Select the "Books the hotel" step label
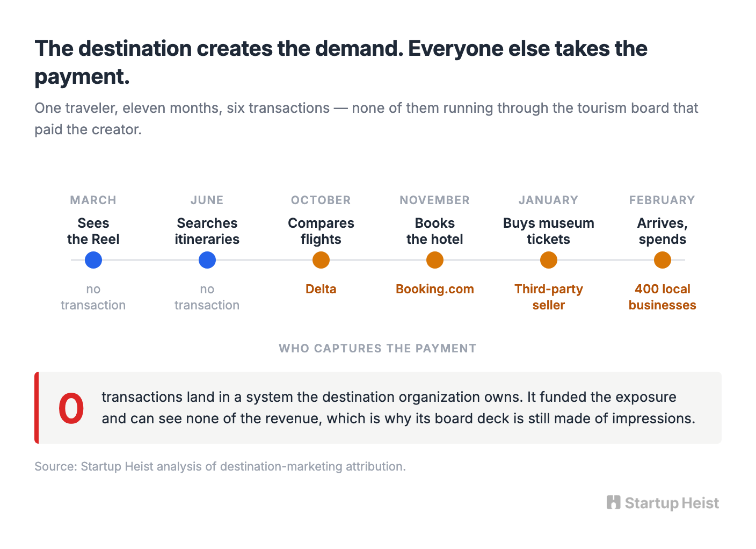756x549 pixels. [435, 231]
